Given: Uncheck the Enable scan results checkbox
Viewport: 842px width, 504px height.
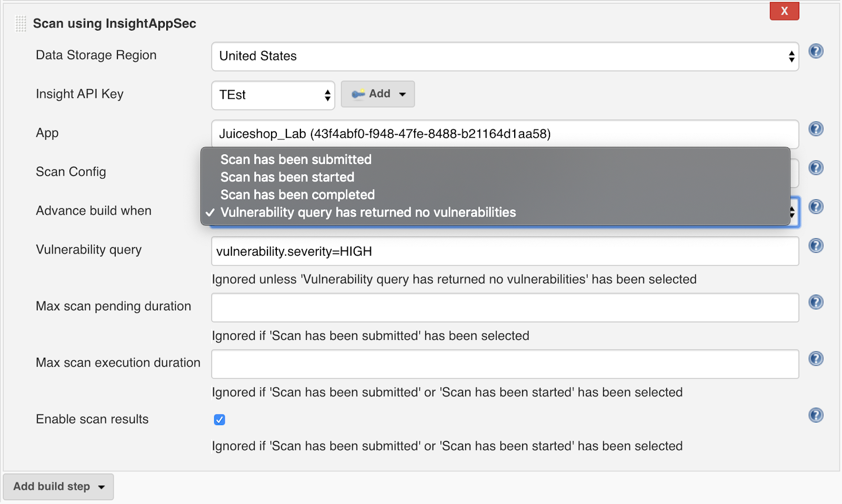Looking at the screenshot, I should (x=219, y=419).
